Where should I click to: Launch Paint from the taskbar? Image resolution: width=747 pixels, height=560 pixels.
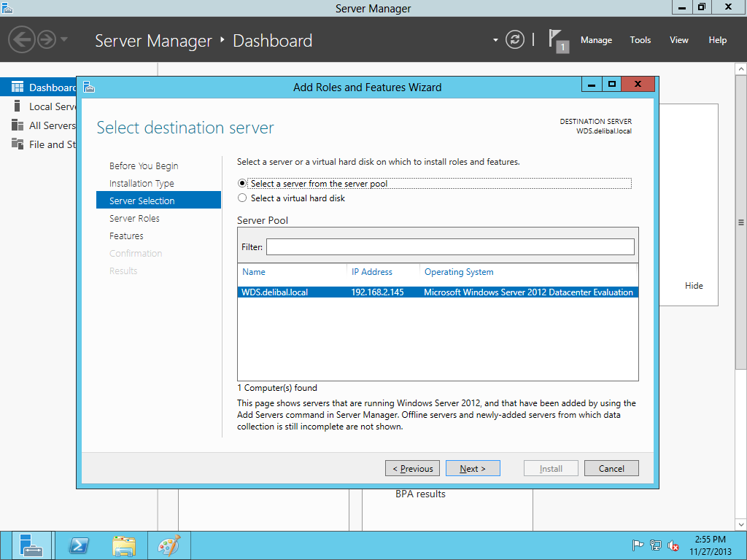click(x=169, y=545)
